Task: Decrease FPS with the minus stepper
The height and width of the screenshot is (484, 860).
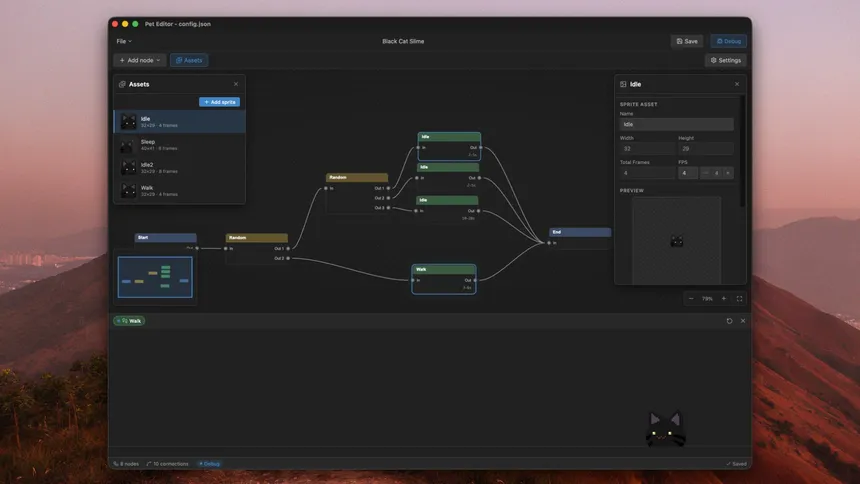Action: coord(706,173)
